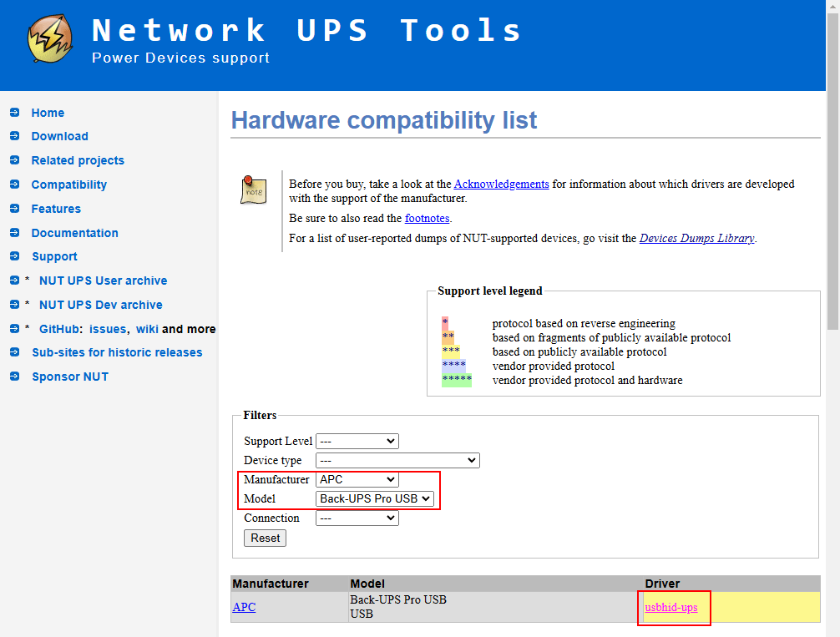This screenshot has width=840, height=637.
Task: Open the Support page
Action: (54, 256)
